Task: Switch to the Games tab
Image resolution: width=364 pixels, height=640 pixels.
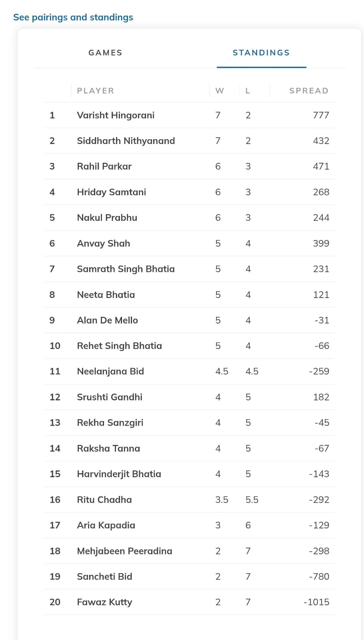Action: click(105, 53)
